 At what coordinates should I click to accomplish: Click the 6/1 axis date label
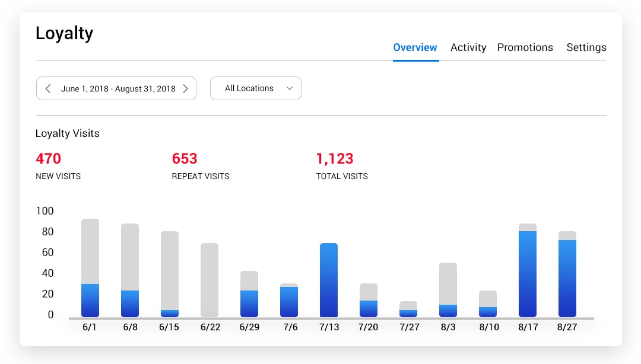(90, 327)
